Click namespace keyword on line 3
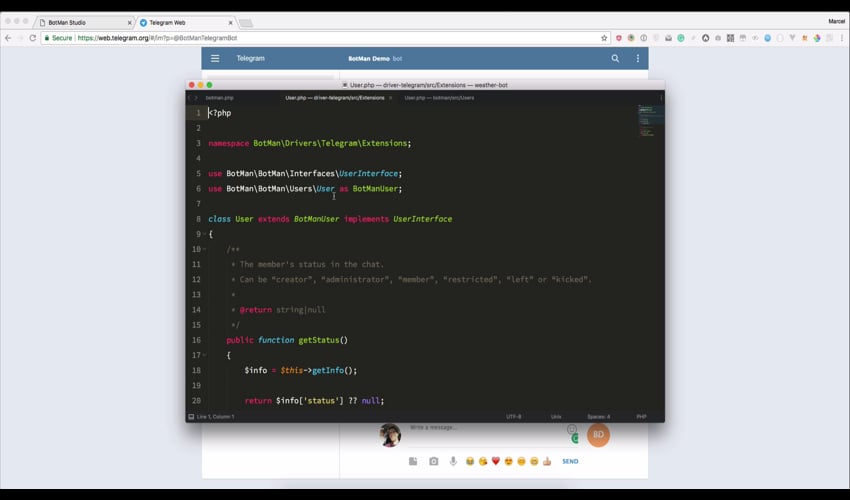This screenshot has height=500, width=850. coord(229,143)
